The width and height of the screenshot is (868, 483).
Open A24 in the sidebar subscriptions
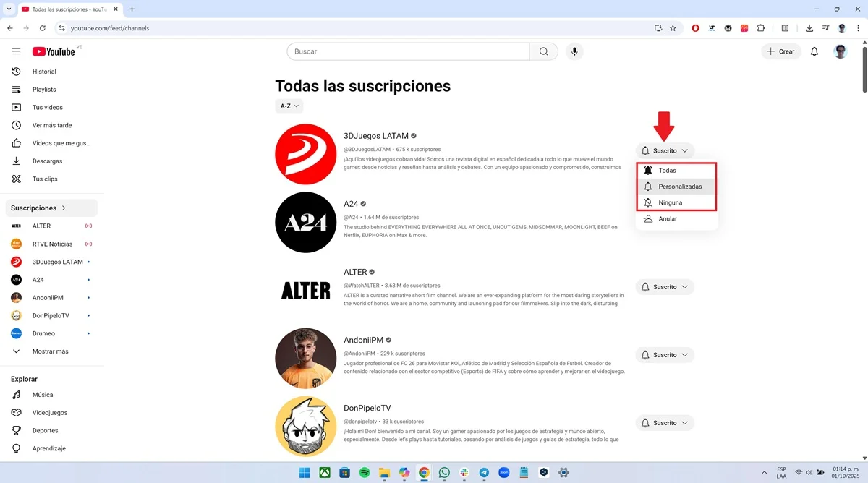coord(51,280)
